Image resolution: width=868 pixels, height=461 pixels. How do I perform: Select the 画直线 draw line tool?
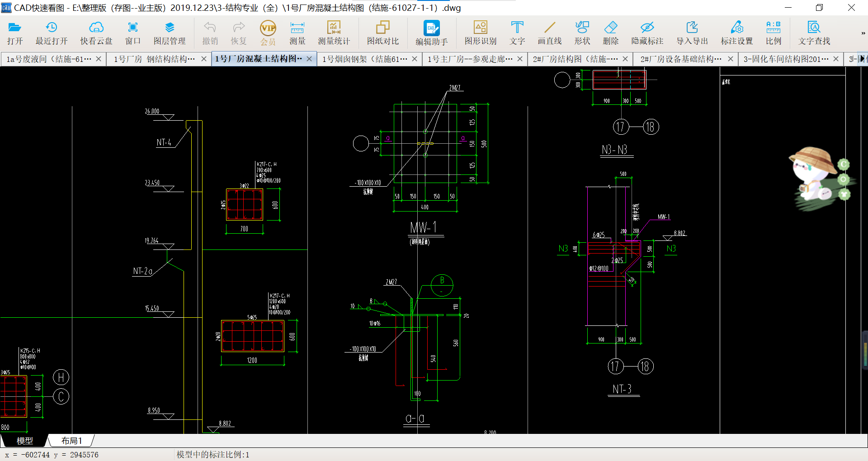tap(550, 33)
